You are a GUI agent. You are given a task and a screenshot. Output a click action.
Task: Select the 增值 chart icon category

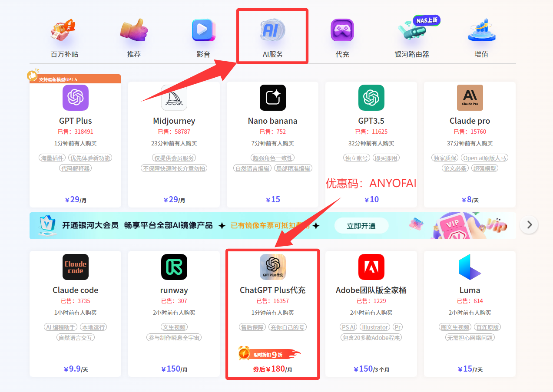pyautogui.click(x=481, y=30)
